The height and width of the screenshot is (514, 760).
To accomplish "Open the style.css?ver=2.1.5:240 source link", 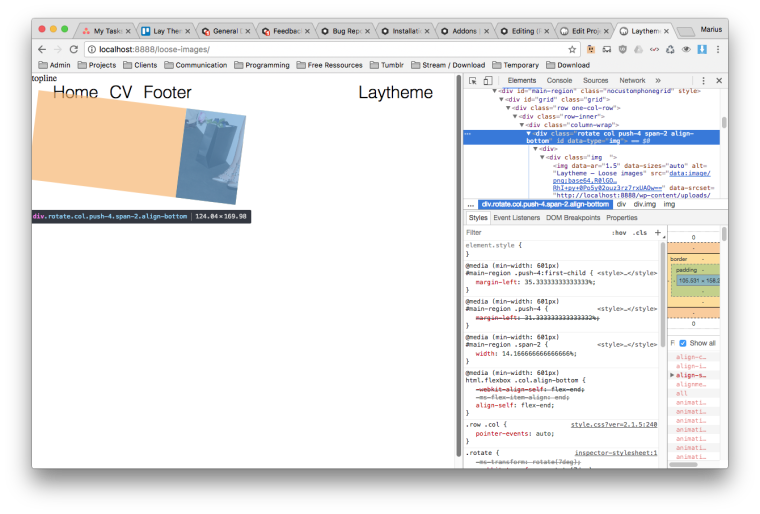I will [x=613, y=424].
